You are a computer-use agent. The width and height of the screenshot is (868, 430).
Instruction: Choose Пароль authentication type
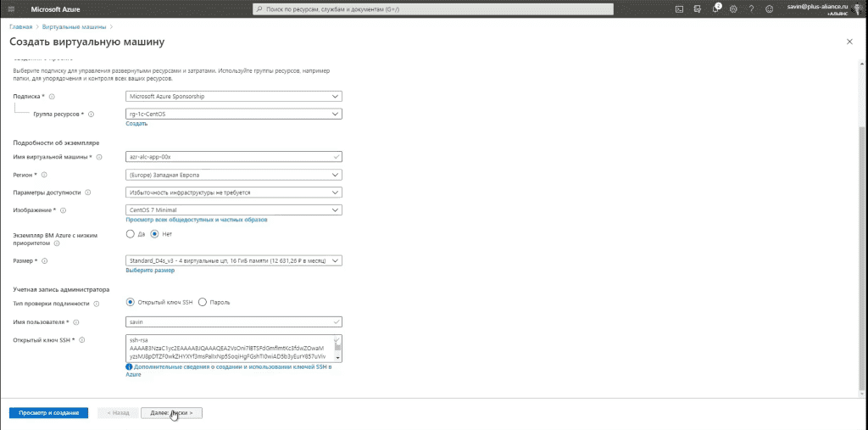tap(202, 302)
